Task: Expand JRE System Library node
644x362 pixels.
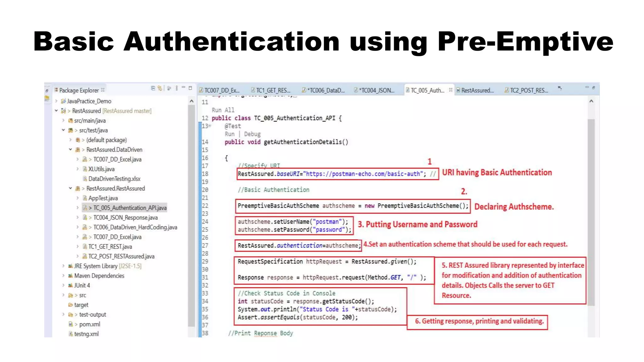Action: point(63,266)
